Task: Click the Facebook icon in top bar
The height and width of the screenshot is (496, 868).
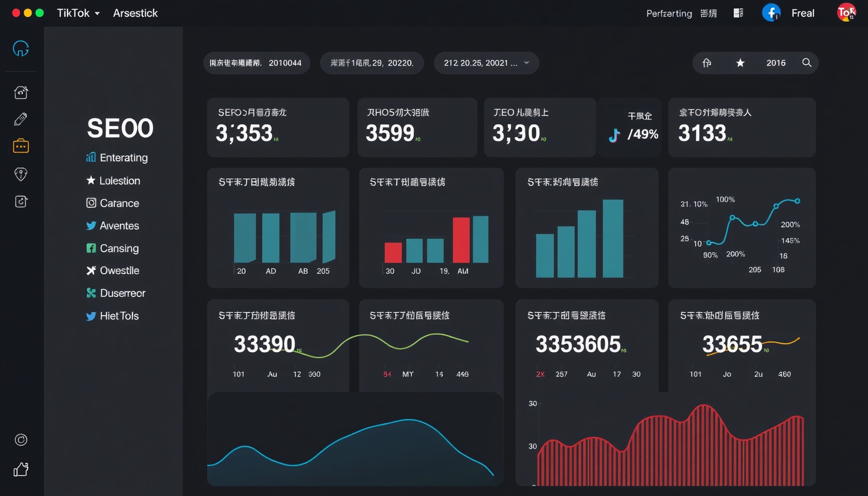Action: tap(771, 13)
